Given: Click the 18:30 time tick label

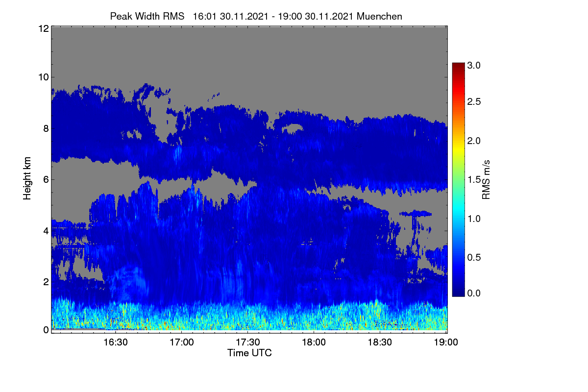Looking at the screenshot, I should [380, 343].
